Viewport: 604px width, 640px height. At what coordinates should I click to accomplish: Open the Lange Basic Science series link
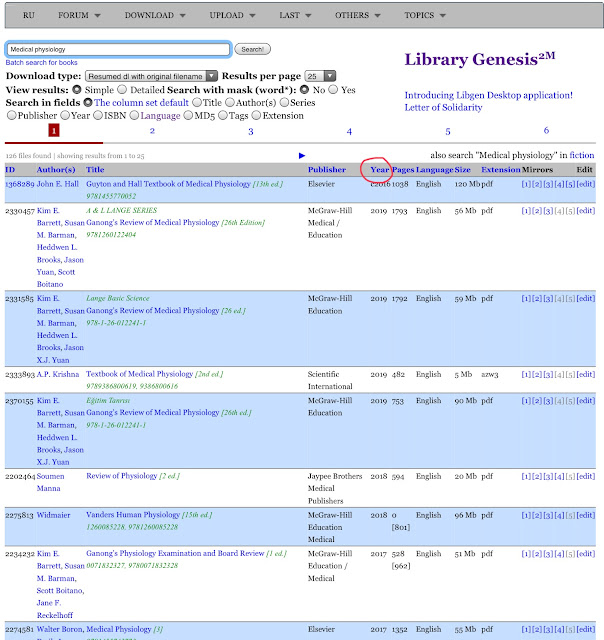[118, 298]
